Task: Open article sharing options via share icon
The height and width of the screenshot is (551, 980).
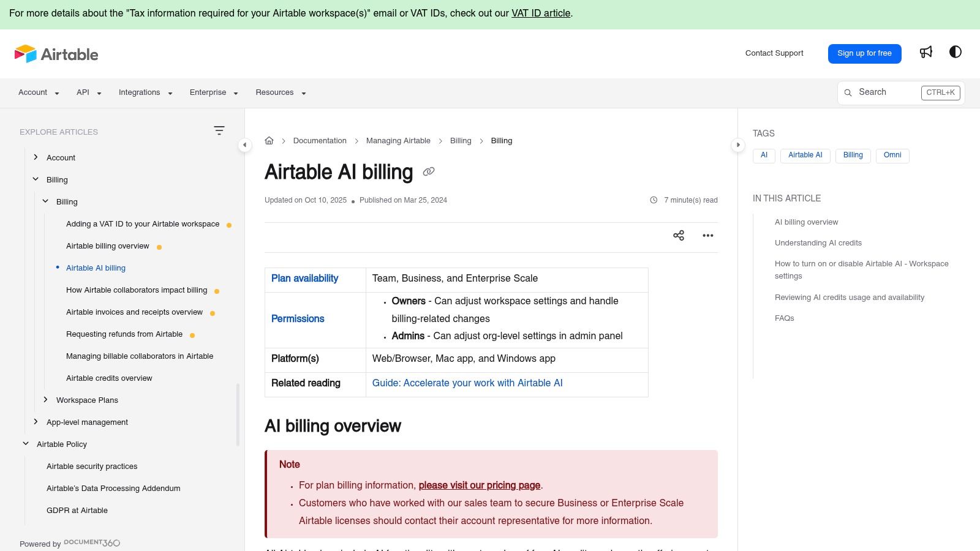Action: click(x=678, y=235)
